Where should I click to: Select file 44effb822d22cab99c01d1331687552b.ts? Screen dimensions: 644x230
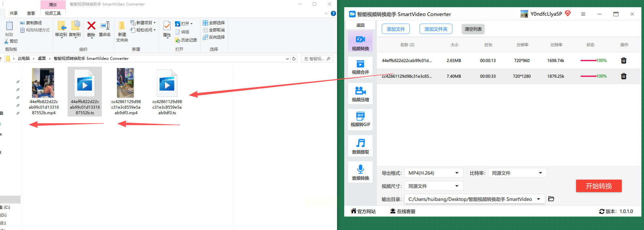(85, 92)
